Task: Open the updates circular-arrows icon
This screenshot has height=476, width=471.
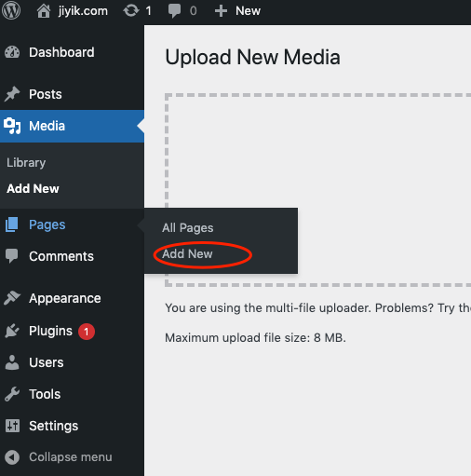Action: pyautogui.click(x=131, y=11)
